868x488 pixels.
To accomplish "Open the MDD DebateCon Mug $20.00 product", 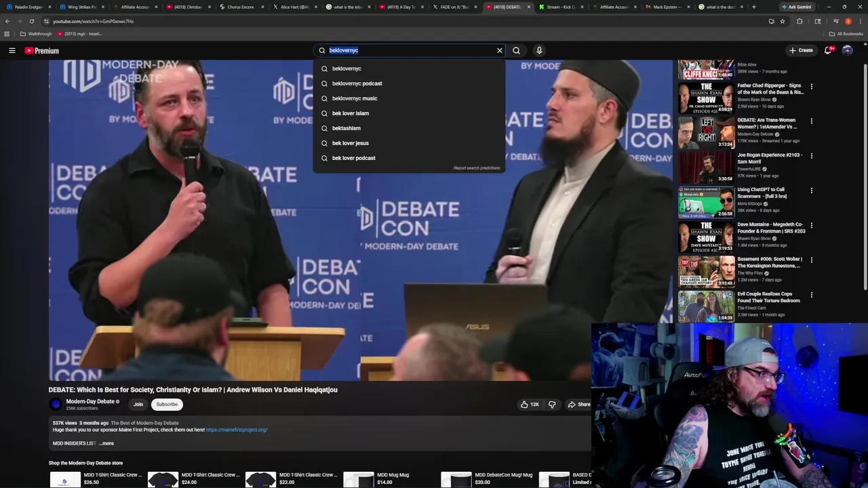I will (x=488, y=479).
